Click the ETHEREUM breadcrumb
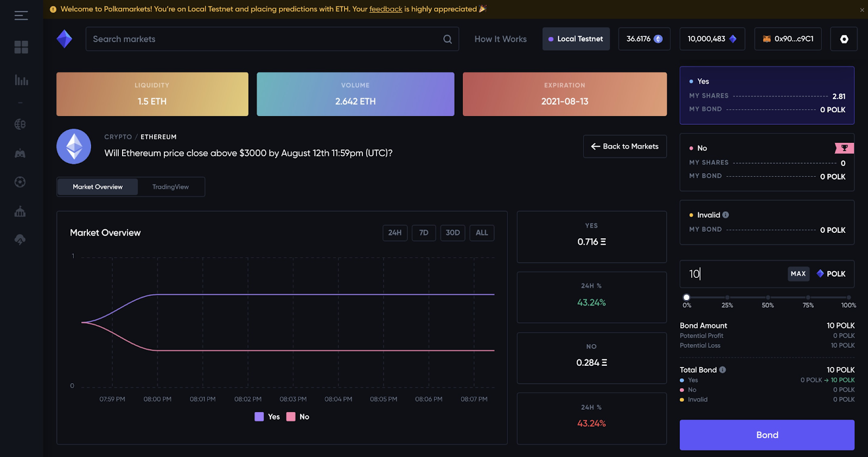 pyautogui.click(x=158, y=137)
